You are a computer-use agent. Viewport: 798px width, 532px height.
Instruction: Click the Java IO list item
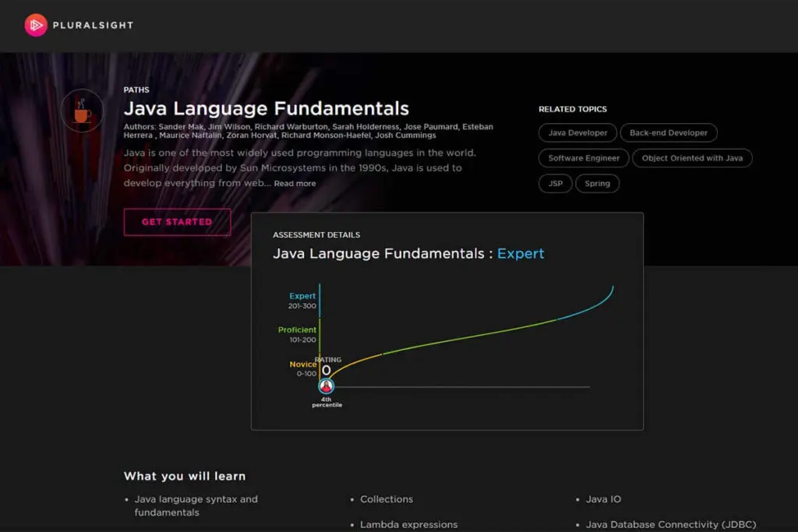604,499
